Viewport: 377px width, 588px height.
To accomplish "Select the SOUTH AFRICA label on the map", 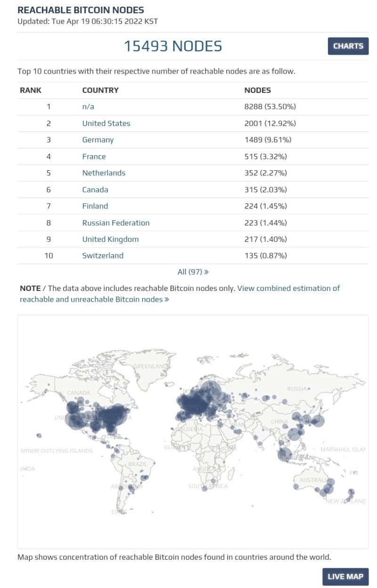I will click(x=208, y=486).
